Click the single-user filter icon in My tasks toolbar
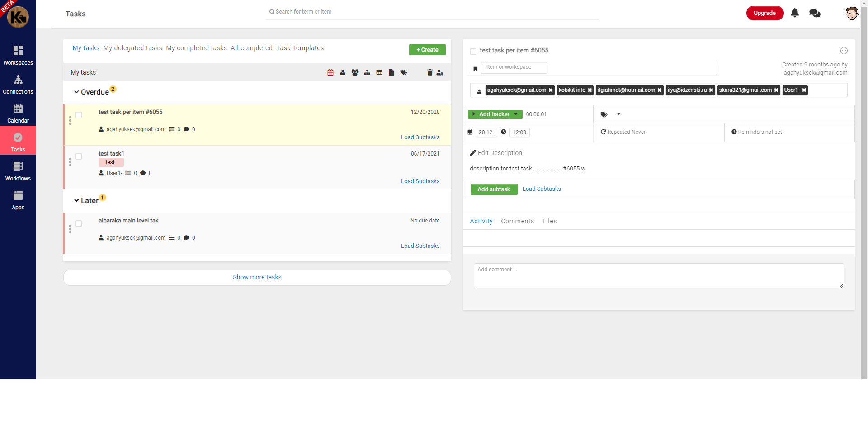This screenshot has height=435, width=868. click(343, 72)
